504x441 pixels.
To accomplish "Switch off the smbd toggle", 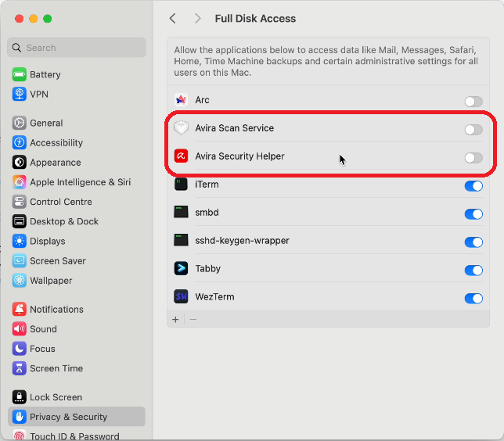I will tap(473, 214).
